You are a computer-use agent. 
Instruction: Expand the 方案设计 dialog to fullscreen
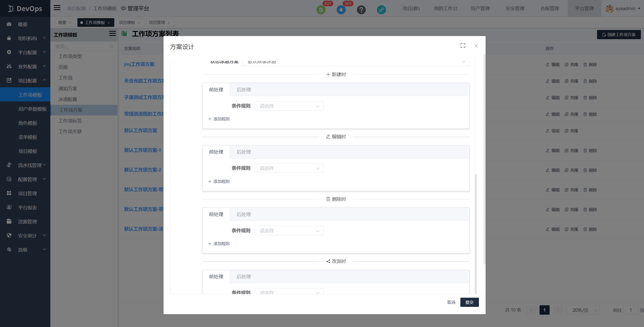[463, 45]
